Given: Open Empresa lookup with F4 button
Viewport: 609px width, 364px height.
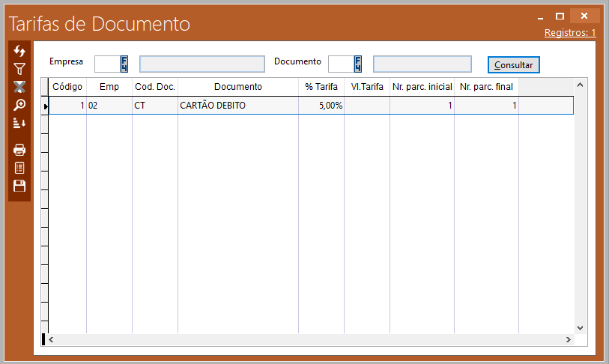Looking at the screenshot, I should point(124,64).
